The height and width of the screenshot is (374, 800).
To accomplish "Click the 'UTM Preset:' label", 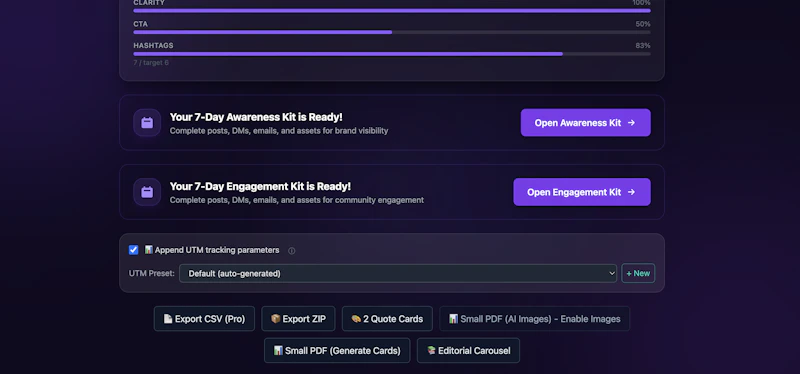I will tap(152, 273).
